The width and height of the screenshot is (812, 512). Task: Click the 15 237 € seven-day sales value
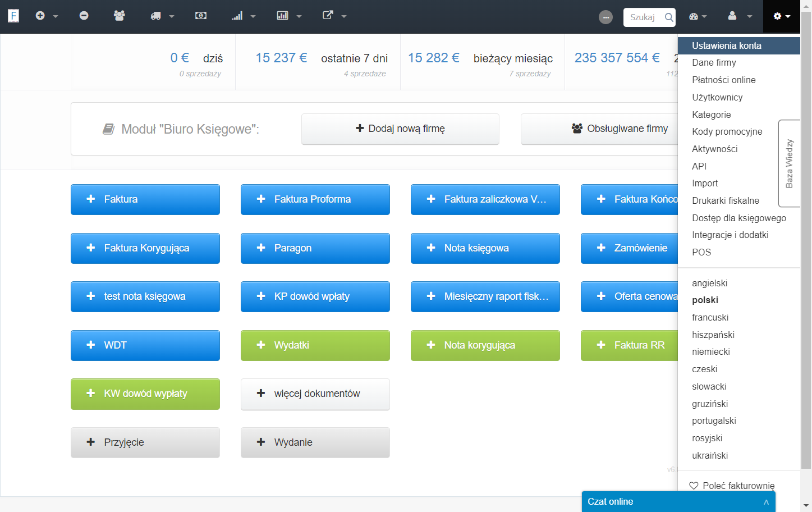tap(281, 58)
